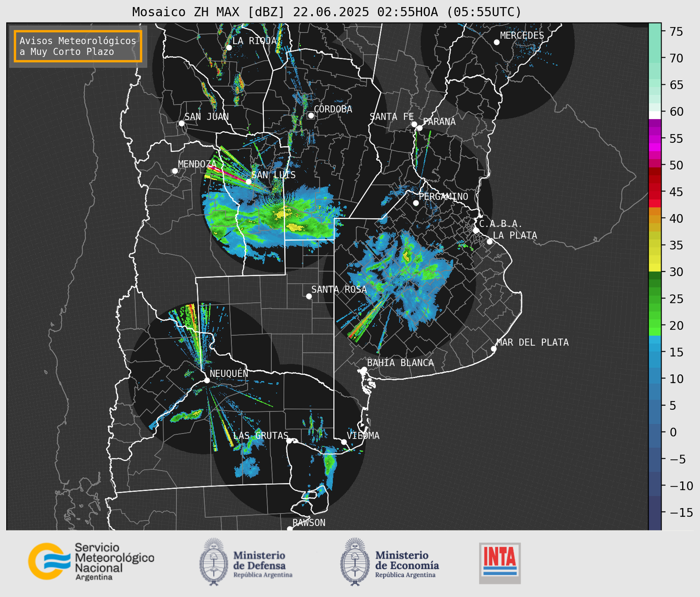Click the yellow 30 dBZ color band
Screen dimensions: 700x597
[654, 267]
